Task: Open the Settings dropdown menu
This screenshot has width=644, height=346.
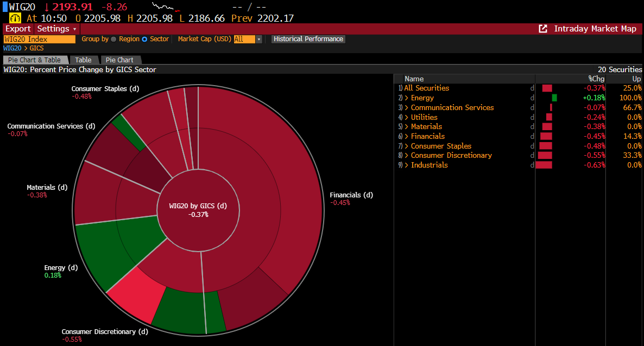Action: (56, 29)
